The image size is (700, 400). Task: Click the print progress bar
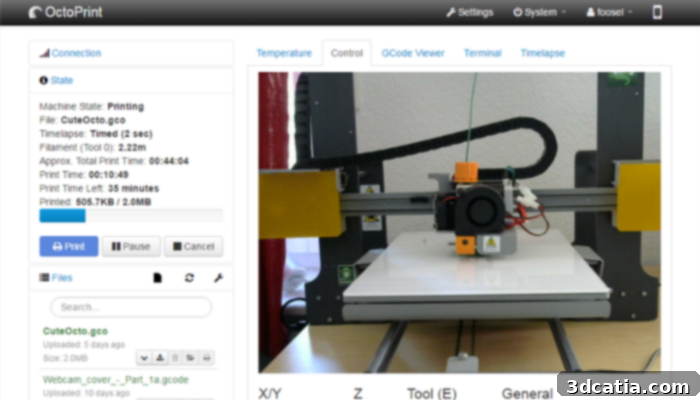pyautogui.click(x=131, y=216)
